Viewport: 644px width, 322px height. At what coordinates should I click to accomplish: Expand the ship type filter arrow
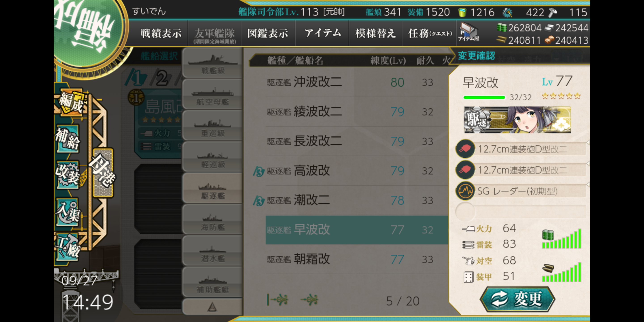tap(212, 307)
